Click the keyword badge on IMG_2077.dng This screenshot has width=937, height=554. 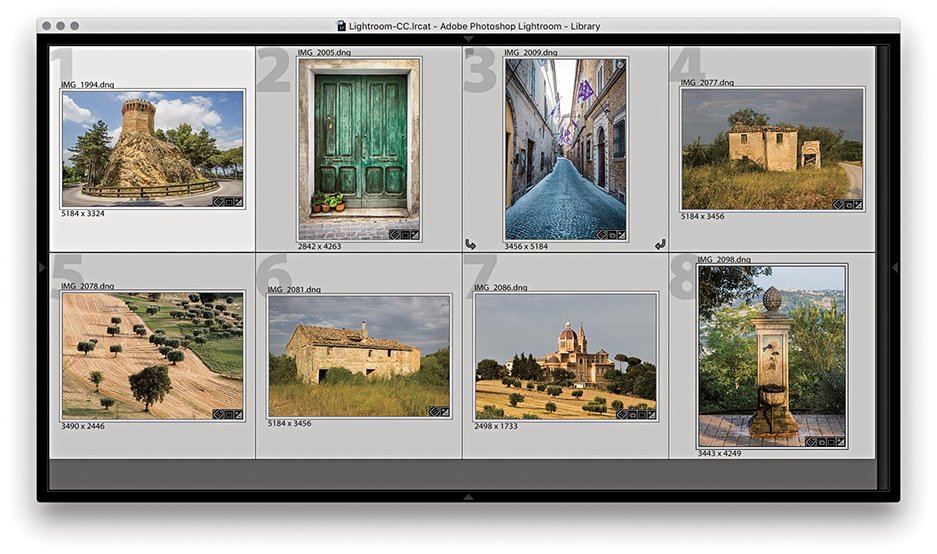click(837, 204)
